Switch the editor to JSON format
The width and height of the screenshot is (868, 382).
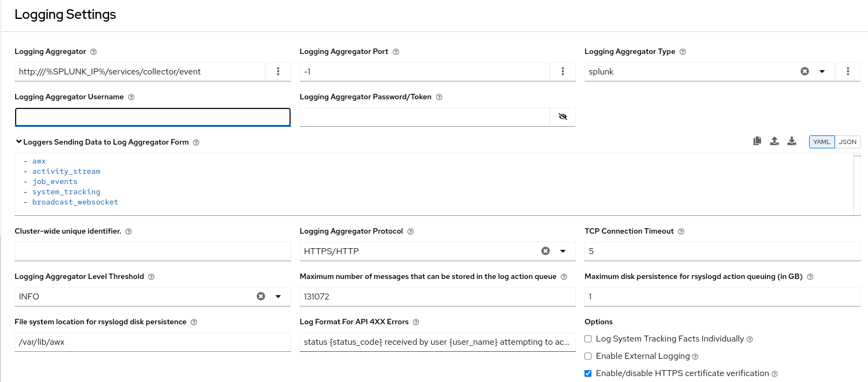(847, 142)
